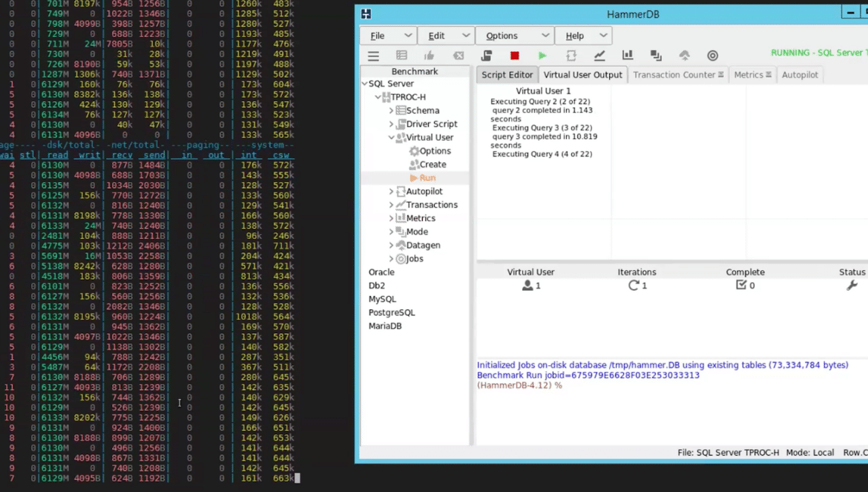
Task: Click the Virtual User 1 output heading
Action: [x=543, y=91]
